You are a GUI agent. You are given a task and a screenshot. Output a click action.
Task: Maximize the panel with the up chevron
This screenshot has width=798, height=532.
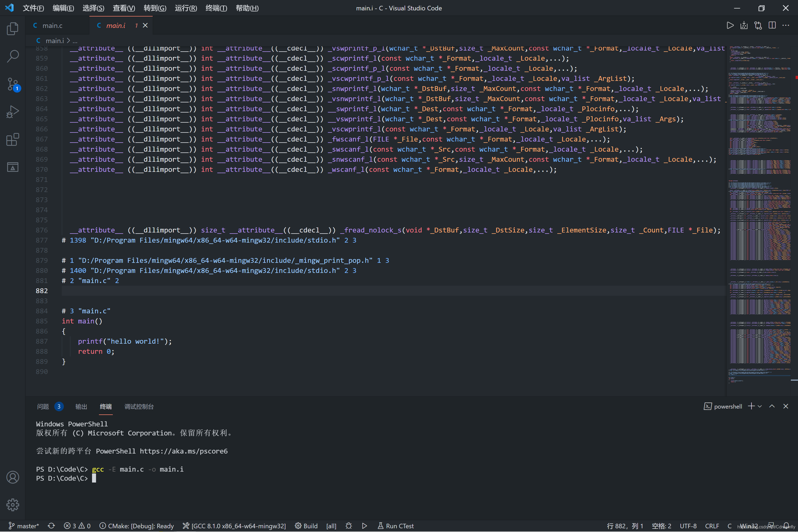pyautogui.click(x=772, y=406)
